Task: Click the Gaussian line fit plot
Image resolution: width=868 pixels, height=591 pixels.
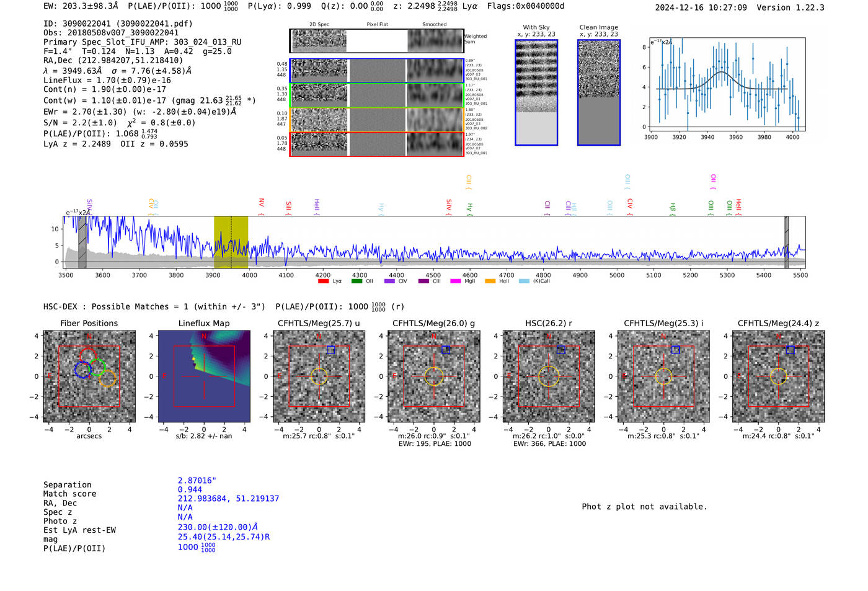Action: pos(727,84)
